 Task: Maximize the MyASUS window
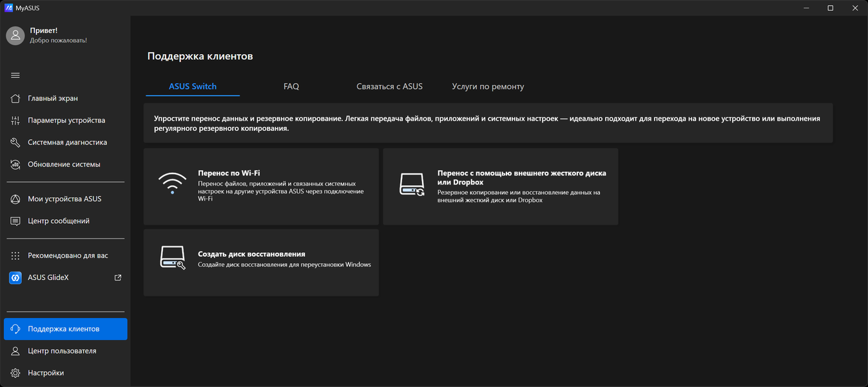tap(831, 8)
